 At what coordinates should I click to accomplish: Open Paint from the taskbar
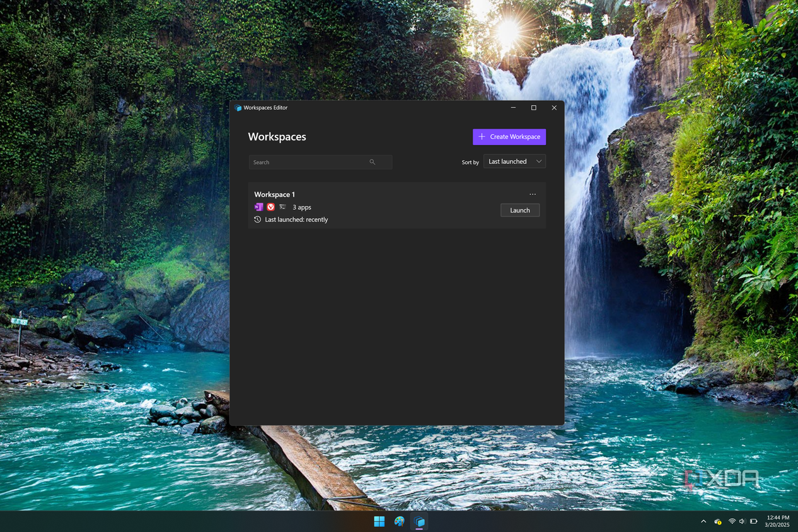click(399, 521)
